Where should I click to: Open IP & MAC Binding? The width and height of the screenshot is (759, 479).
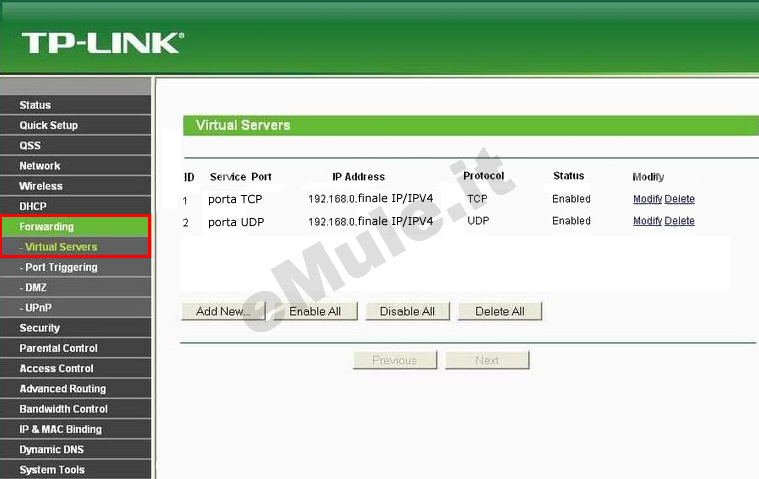click(x=76, y=430)
